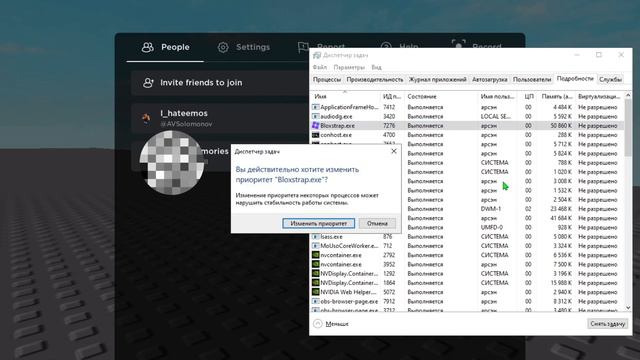640x360 pixels.
Task: Collapse Task Manager with Меньше chevron
Action: pyautogui.click(x=318, y=324)
